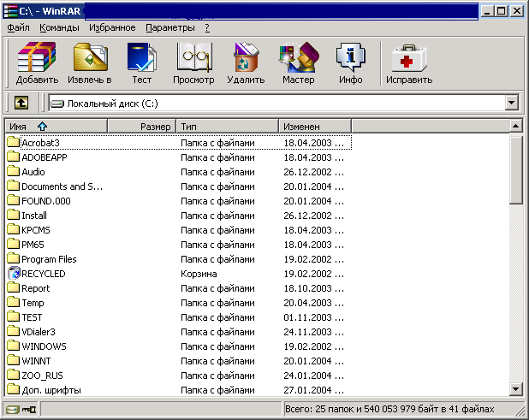Select the PM65 folder name
The image size is (529, 420).
(33, 245)
